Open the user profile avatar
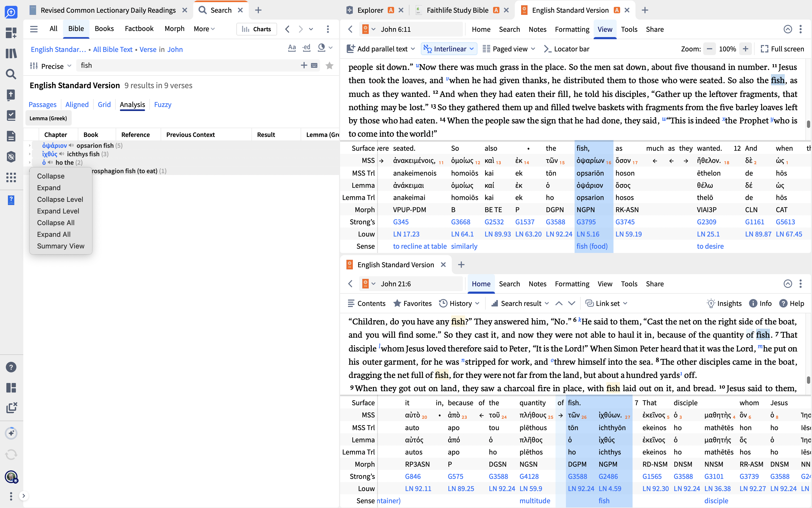Viewport: 812px width, 508px height. click(x=11, y=476)
